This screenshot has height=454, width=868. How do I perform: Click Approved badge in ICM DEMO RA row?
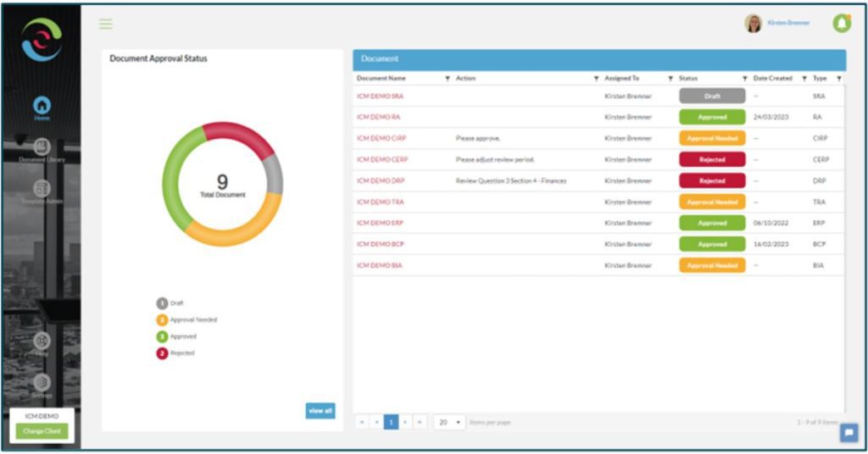click(712, 117)
